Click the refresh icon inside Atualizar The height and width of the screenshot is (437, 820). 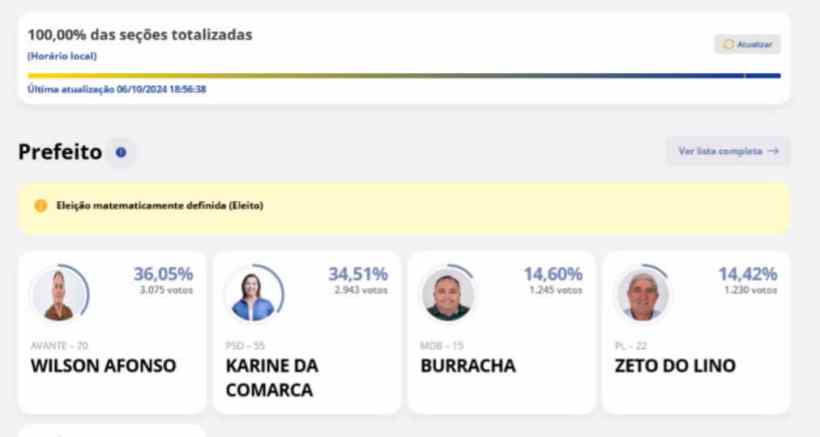728,44
